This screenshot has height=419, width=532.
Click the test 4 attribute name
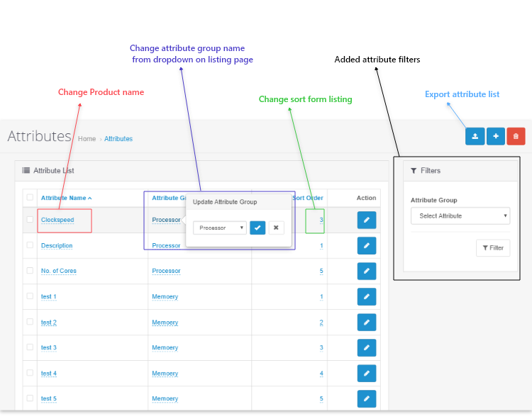tap(48, 373)
